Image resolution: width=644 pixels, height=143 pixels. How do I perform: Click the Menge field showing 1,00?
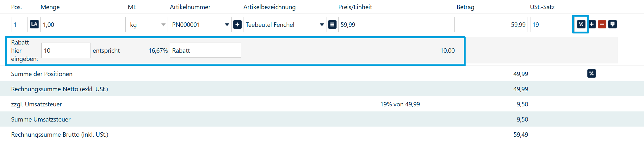(84, 25)
